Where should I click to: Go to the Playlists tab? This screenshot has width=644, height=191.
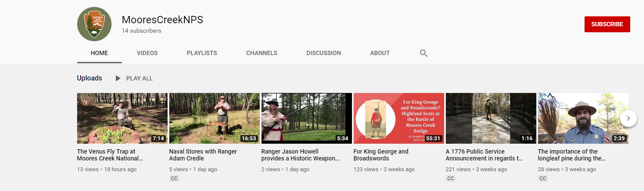coord(202,53)
